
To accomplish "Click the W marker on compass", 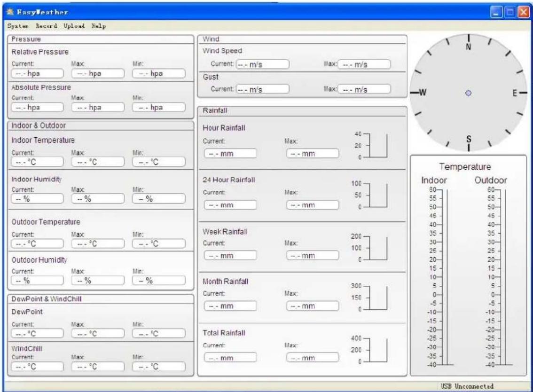I will tap(423, 93).
